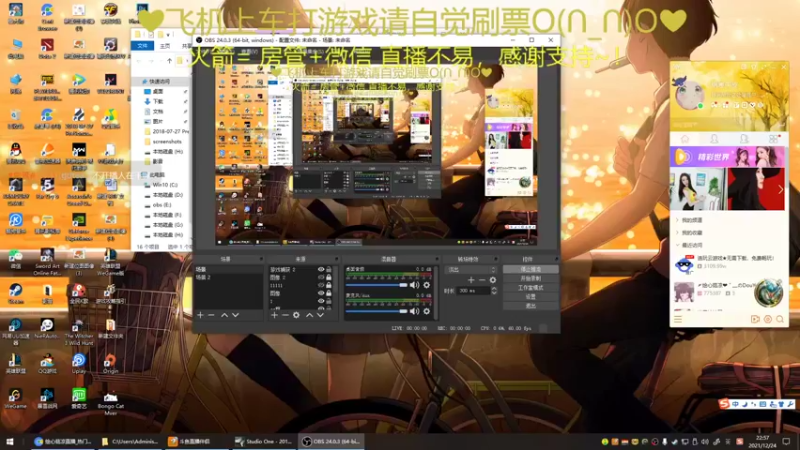
Task: Toggle lock on 图像 source
Action: (329, 293)
